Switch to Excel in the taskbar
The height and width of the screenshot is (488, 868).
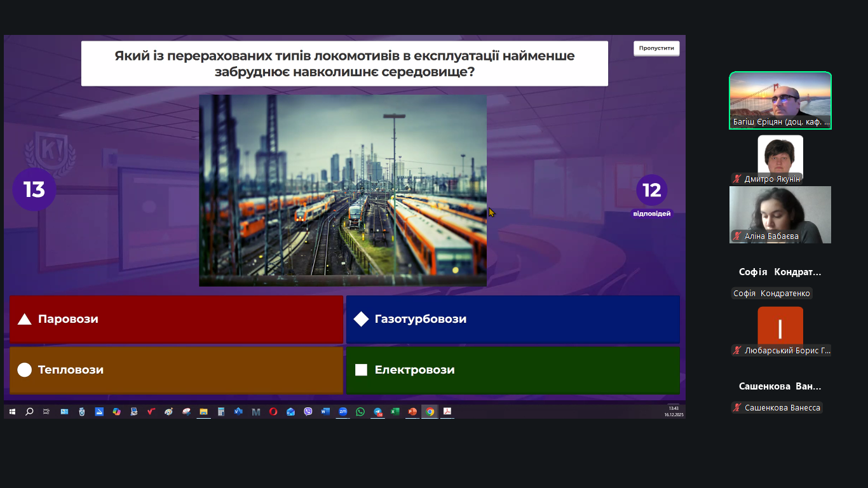tap(395, 412)
